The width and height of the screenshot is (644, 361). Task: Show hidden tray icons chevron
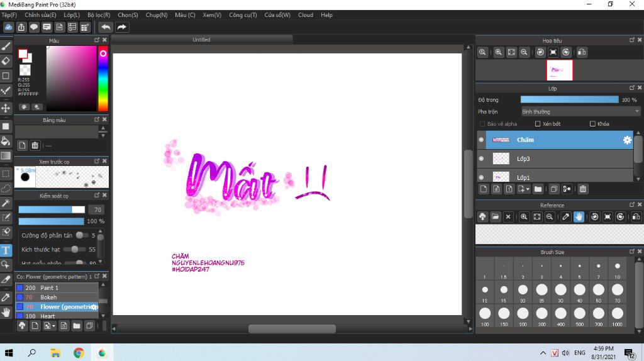[x=543, y=353]
